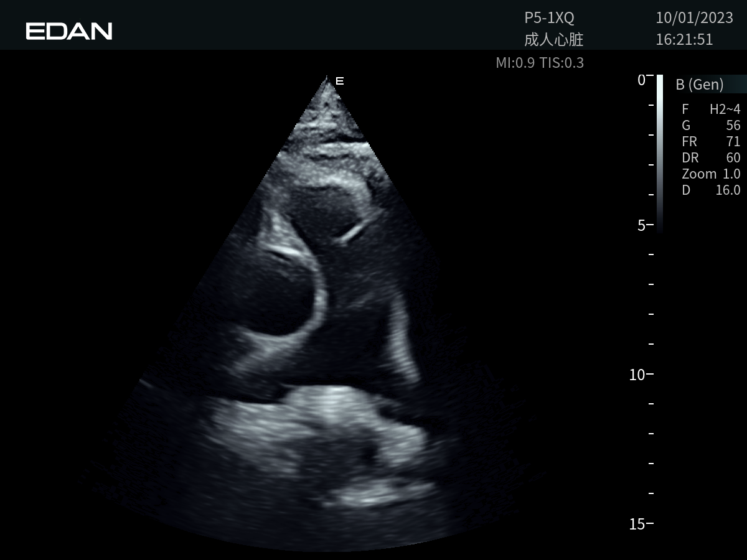Click the 5 cm depth marker
This screenshot has width=747, height=560.
641,225
